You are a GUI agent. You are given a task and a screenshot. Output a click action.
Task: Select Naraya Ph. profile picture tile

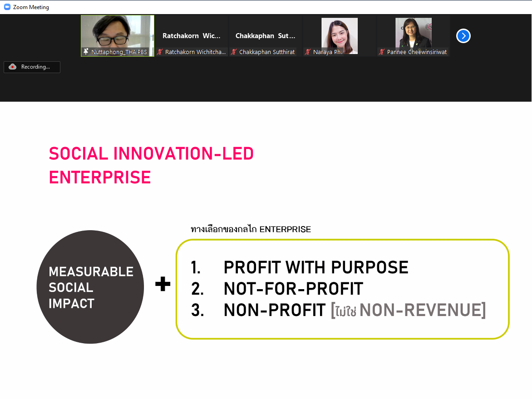(339, 35)
